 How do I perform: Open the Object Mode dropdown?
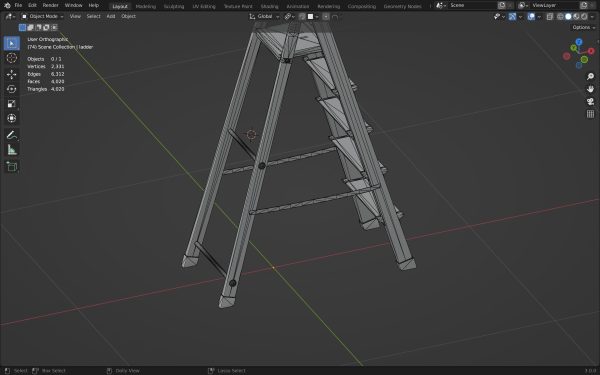pos(42,16)
